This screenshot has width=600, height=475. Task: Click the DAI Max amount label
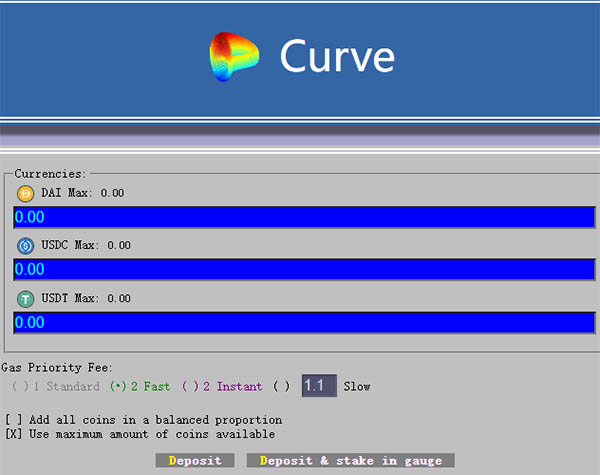pyautogui.click(x=82, y=193)
